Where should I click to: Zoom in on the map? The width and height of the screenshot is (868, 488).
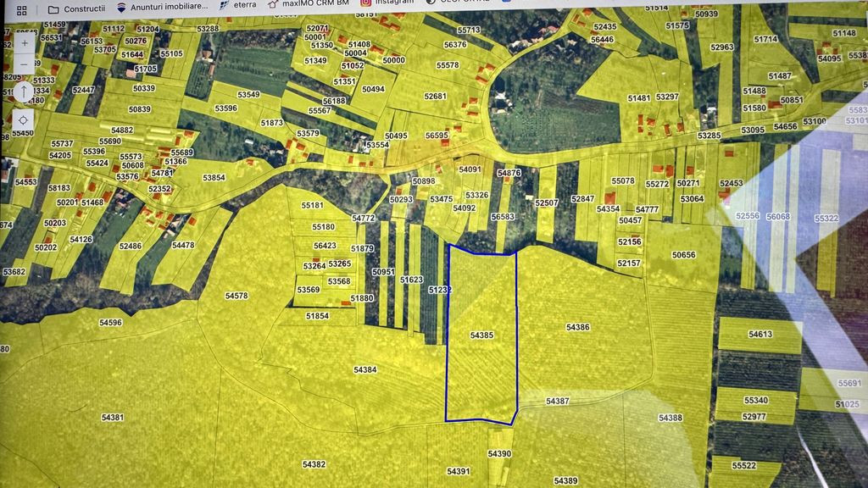24,42
